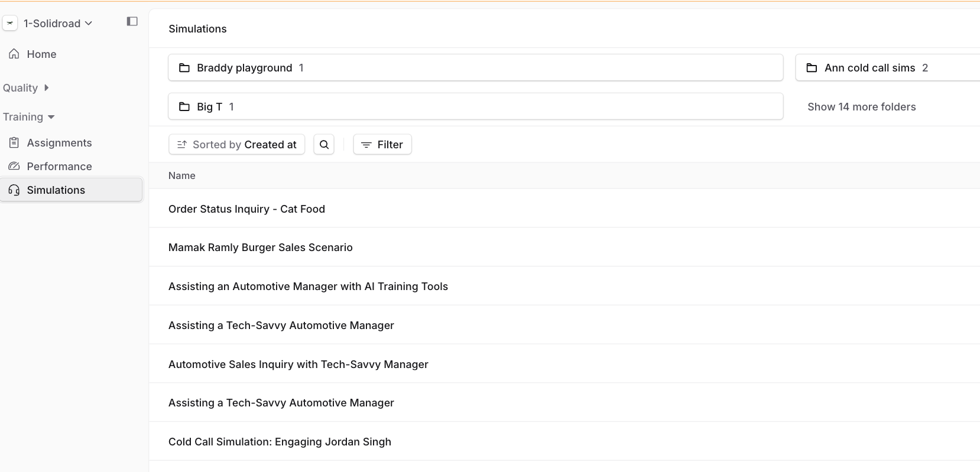Open Assignments page
The width and height of the screenshot is (980, 472).
59,143
